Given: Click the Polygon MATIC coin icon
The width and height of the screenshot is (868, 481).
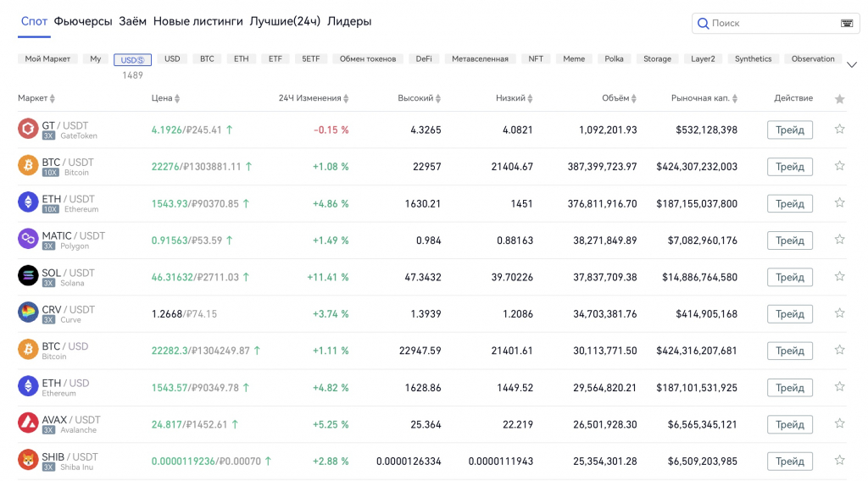Looking at the screenshot, I should (28, 239).
